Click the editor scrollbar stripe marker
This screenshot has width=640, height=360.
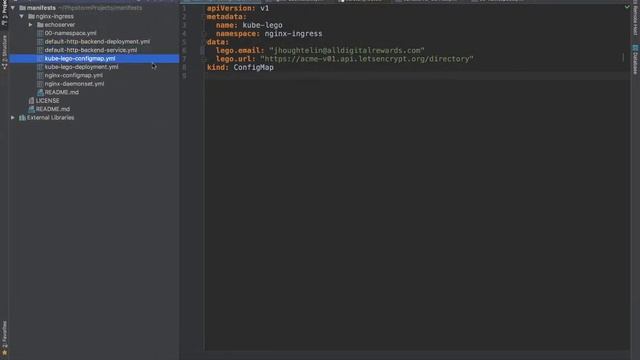click(623, 58)
